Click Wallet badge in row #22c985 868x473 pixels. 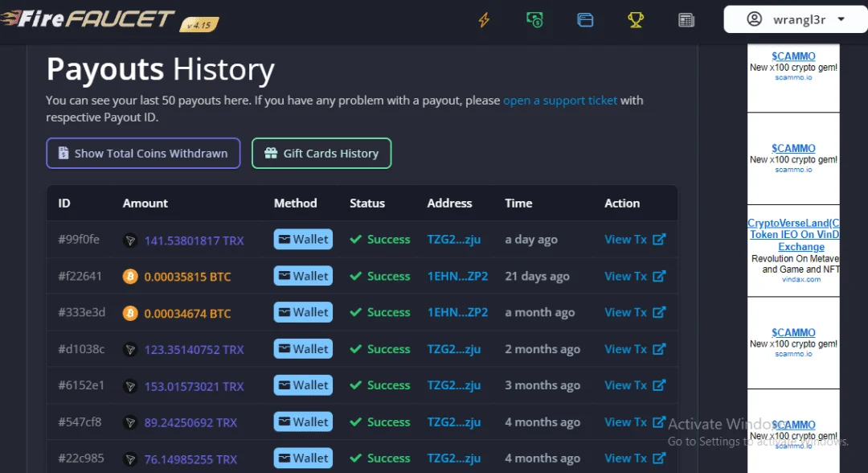303,458
